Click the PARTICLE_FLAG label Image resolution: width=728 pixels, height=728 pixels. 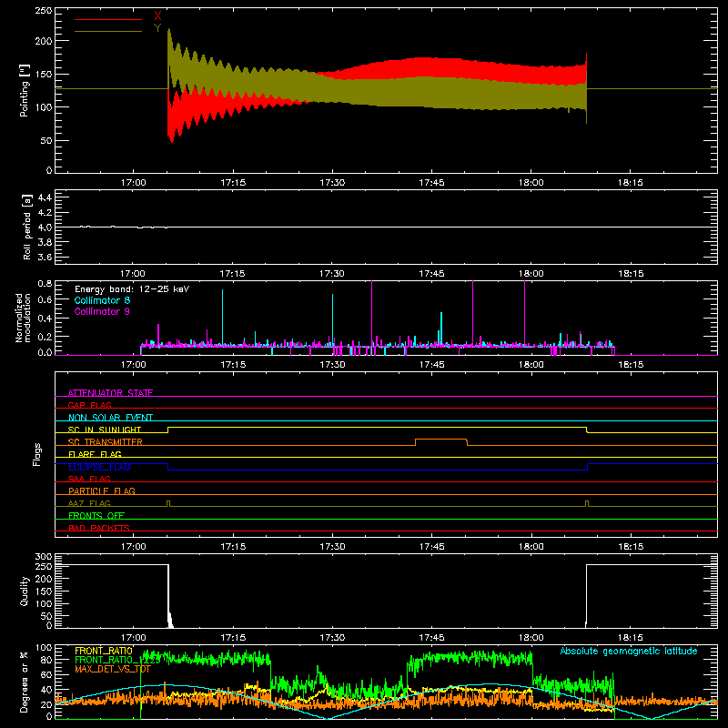[x=102, y=490]
